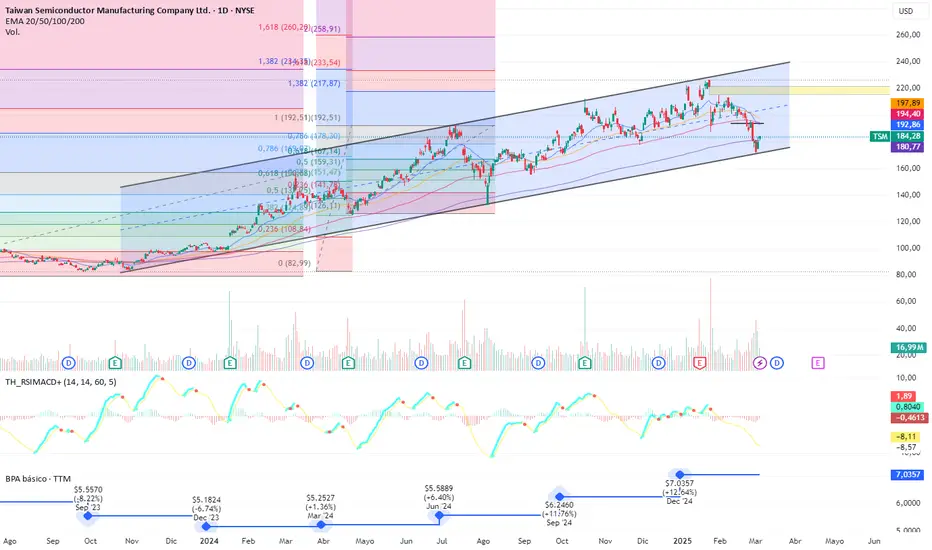This screenshot has width=932, height=550.
Task: Open the USD currency selector
Action: (x=906, y=11)
